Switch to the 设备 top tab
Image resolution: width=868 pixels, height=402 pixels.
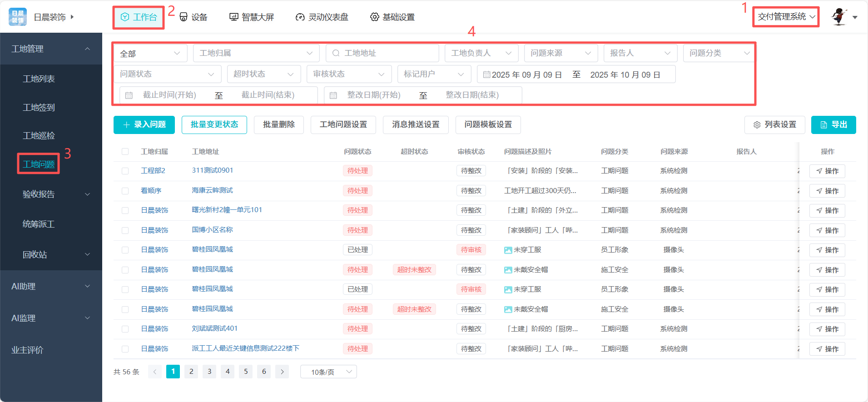(193, 17)
